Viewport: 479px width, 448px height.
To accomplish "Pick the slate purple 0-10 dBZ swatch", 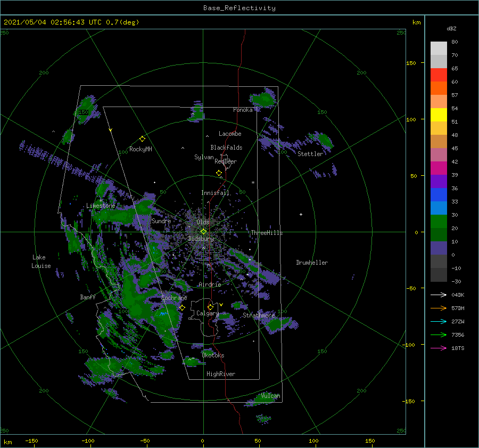I will (x=439, y=248).
